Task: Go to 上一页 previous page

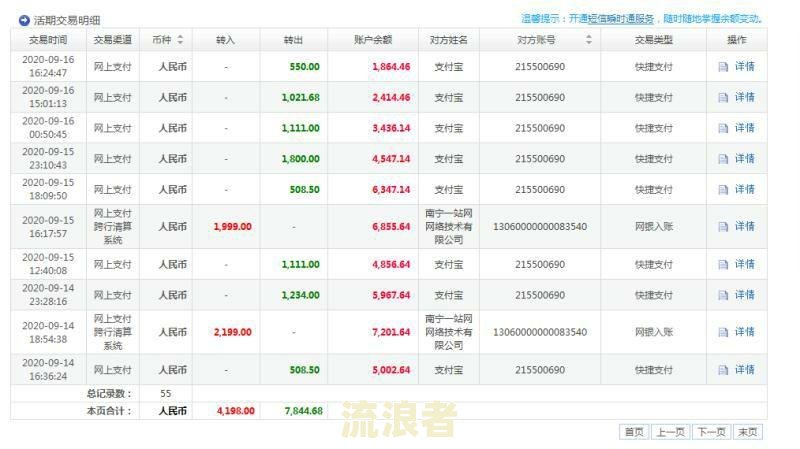Action: [x=670, y=432]
